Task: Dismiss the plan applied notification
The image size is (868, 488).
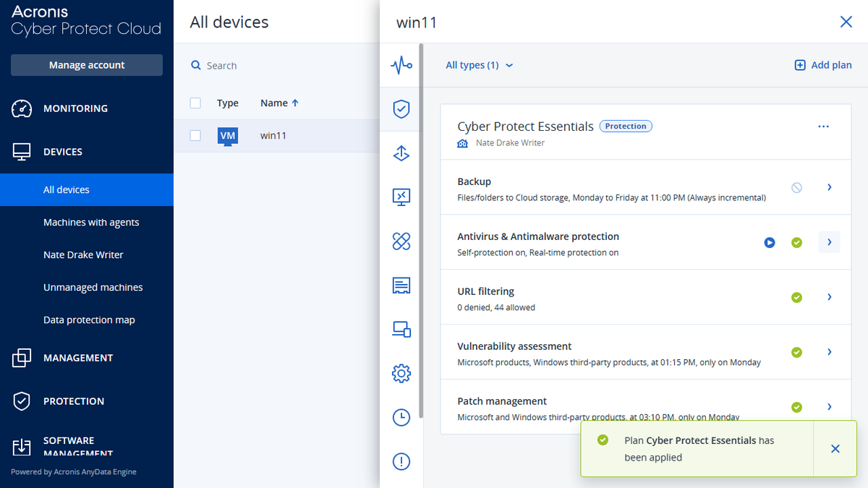Action: [835, 448]
